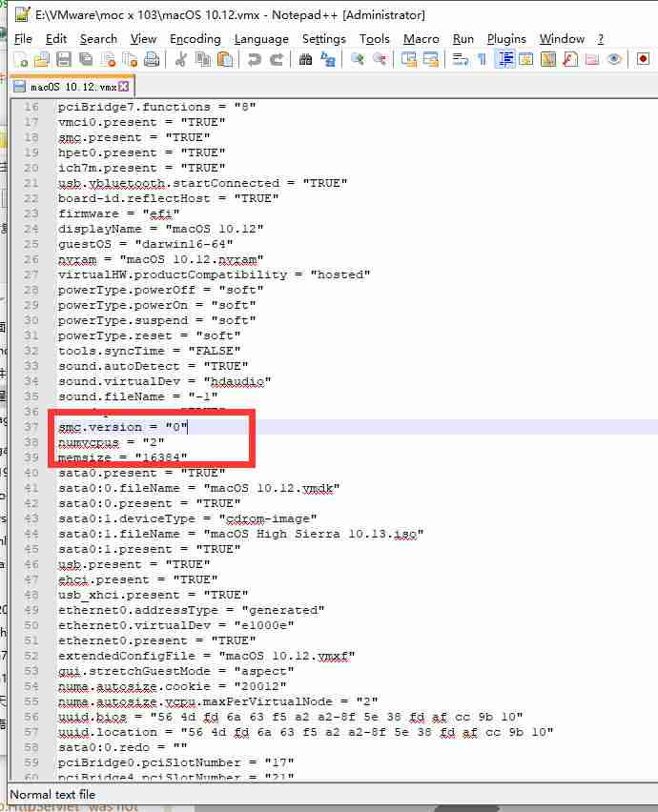Open the Run menu
Image resolution: width=658 pixels, height=812 pixels.
click(463, 39)
